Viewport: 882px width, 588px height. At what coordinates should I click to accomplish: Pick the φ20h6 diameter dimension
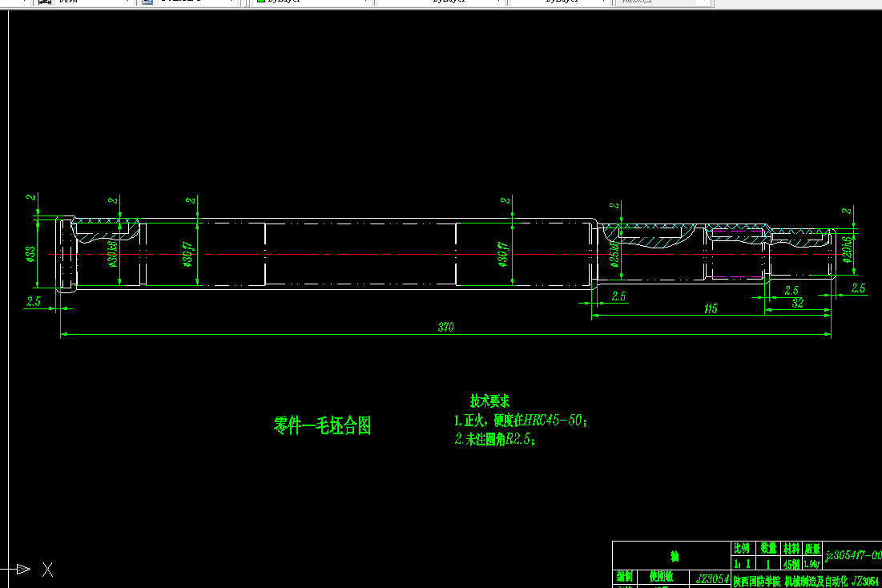[847, 248]
